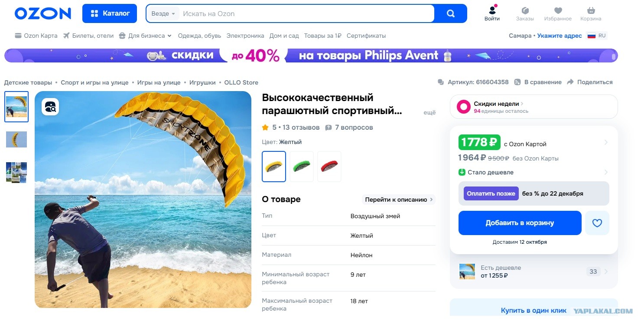Open the Везде search scope dropdown
The width and height of the screenshot is (644, 324).
pyautogui.click(x=163, y=13)
